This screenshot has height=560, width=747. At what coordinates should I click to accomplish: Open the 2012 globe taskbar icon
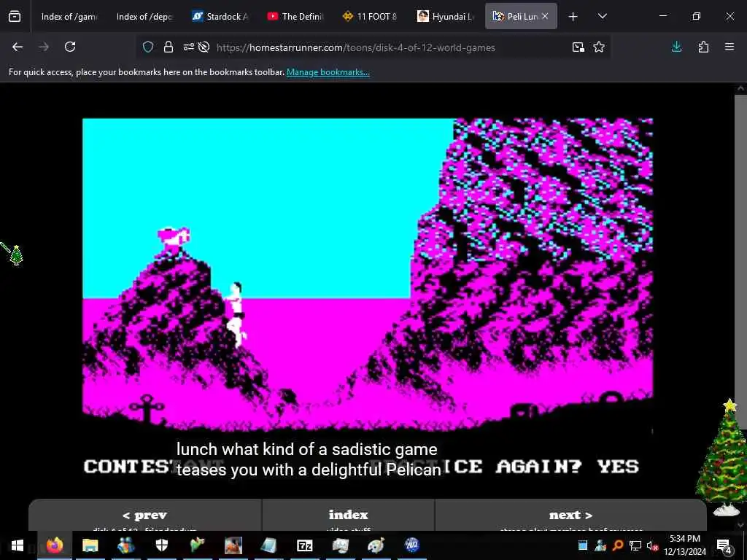[x=411, y=545]
